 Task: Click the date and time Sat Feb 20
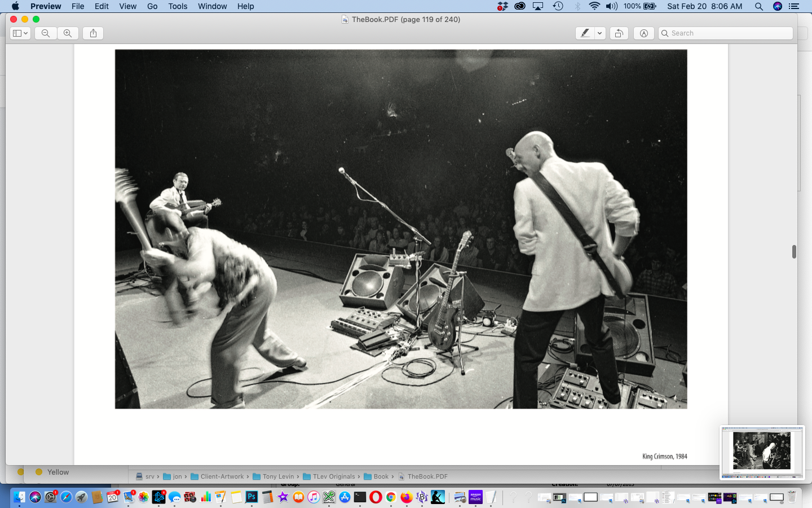[x=704, y=6]
